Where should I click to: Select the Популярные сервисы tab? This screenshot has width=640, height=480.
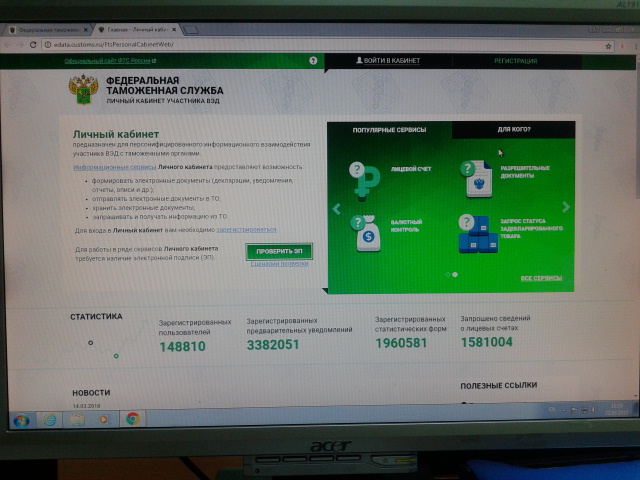(390, 130)
